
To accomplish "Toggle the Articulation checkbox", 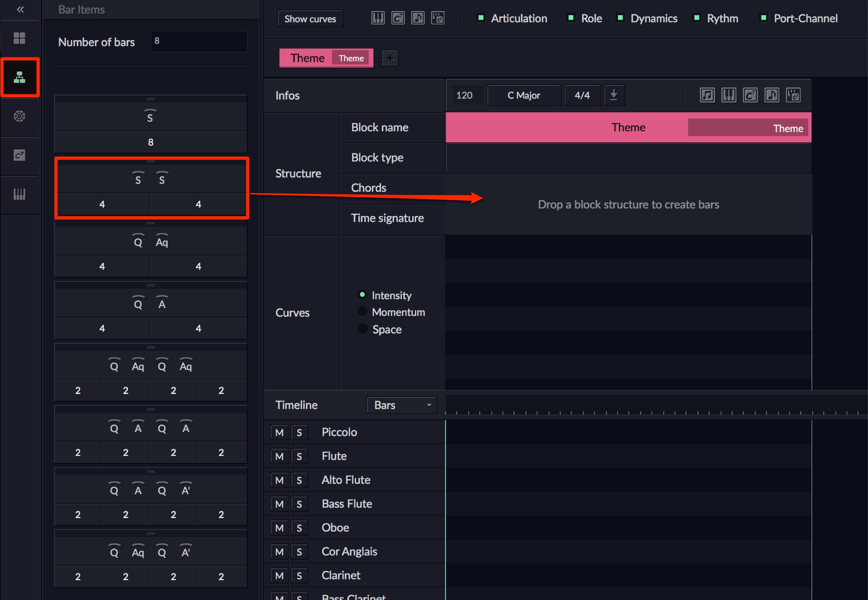I will coord(481,17).
